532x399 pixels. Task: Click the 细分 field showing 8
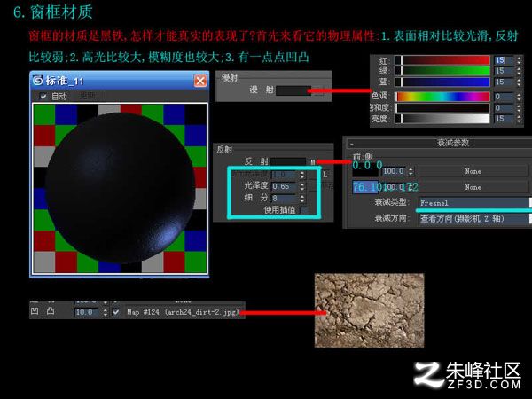(x=285, y=198)
